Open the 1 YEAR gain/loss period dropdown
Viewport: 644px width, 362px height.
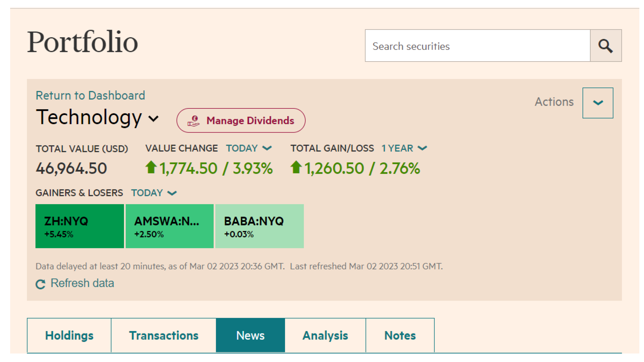(404, 148)
